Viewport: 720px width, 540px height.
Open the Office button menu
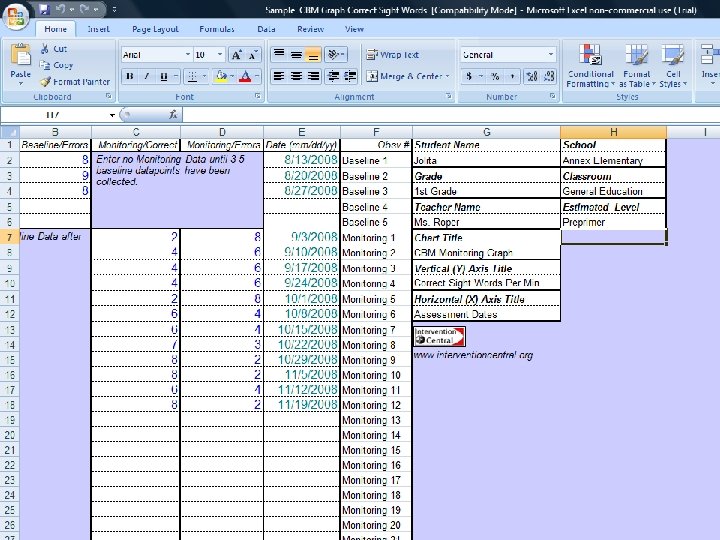16,16
